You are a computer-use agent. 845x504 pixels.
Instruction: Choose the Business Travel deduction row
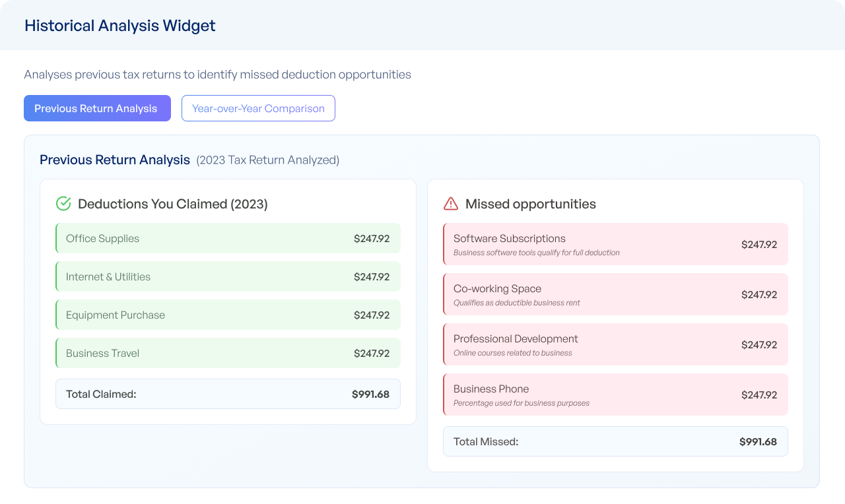228,354
